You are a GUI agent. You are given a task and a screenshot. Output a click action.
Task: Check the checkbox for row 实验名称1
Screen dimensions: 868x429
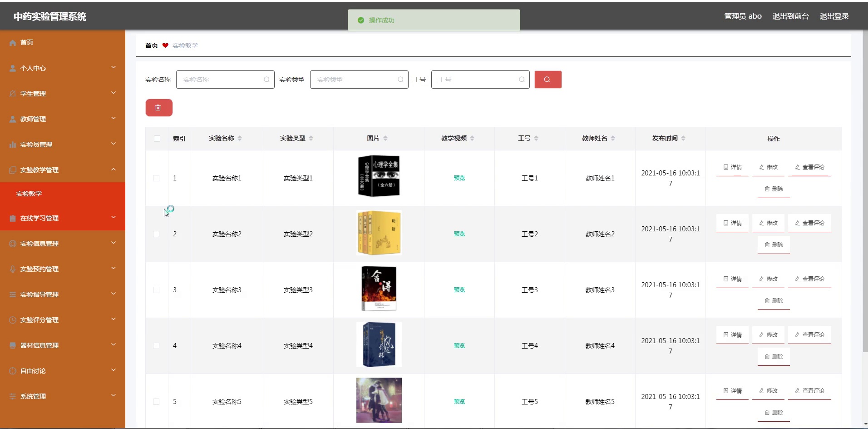pos(156,178)
